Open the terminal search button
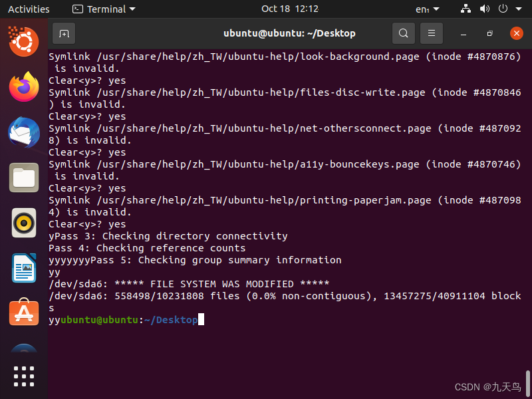 click(404, 33)
